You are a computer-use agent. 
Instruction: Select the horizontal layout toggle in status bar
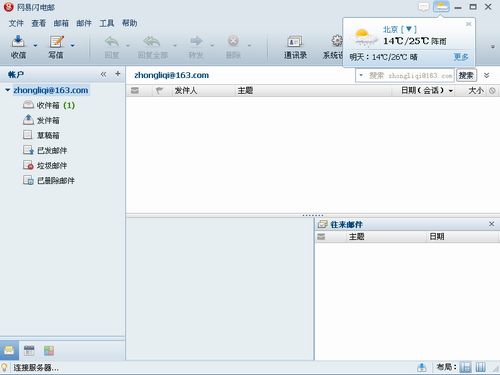tap(465, 367)
